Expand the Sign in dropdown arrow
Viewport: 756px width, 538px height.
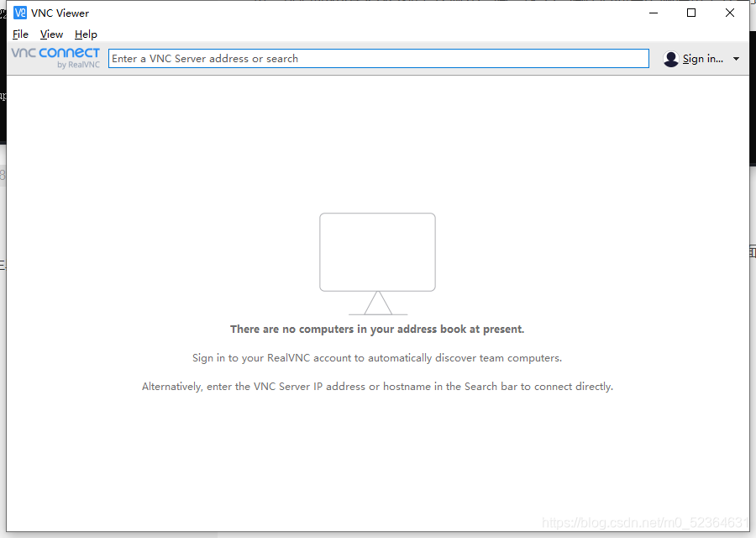point(736,59)
